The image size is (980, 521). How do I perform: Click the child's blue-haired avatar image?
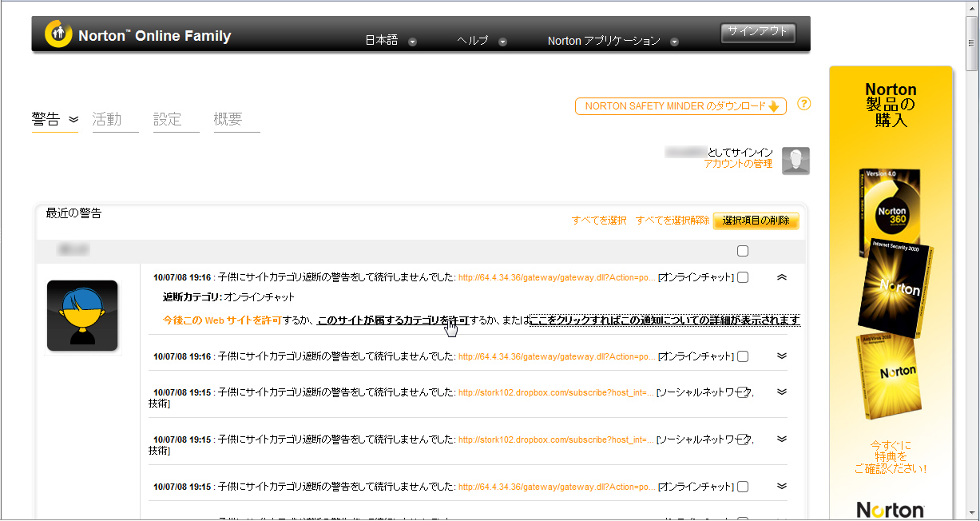(x=82, y=316)
